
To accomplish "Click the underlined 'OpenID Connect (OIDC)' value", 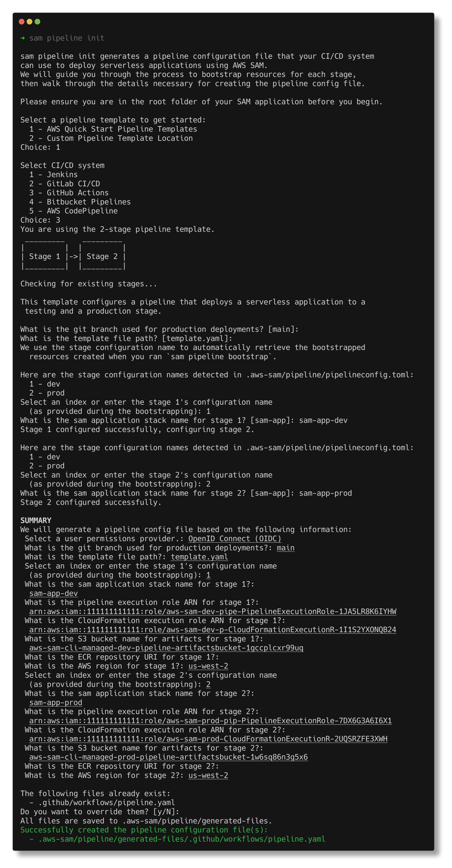I will [x=235, y=539].
